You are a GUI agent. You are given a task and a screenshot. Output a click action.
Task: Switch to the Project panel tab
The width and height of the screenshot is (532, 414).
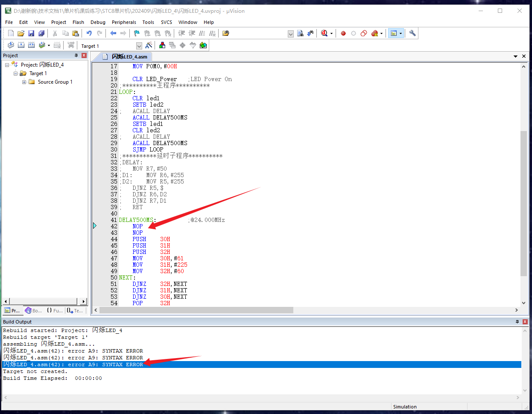(12, 311)
